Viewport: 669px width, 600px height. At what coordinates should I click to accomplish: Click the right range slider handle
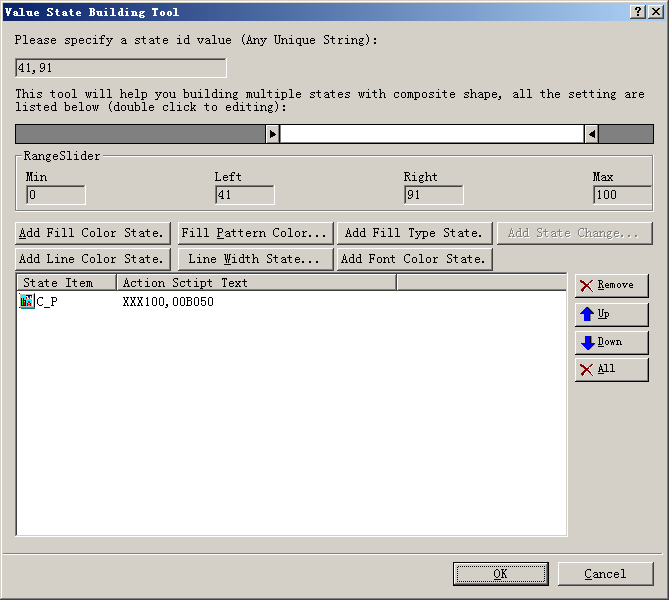591,134
